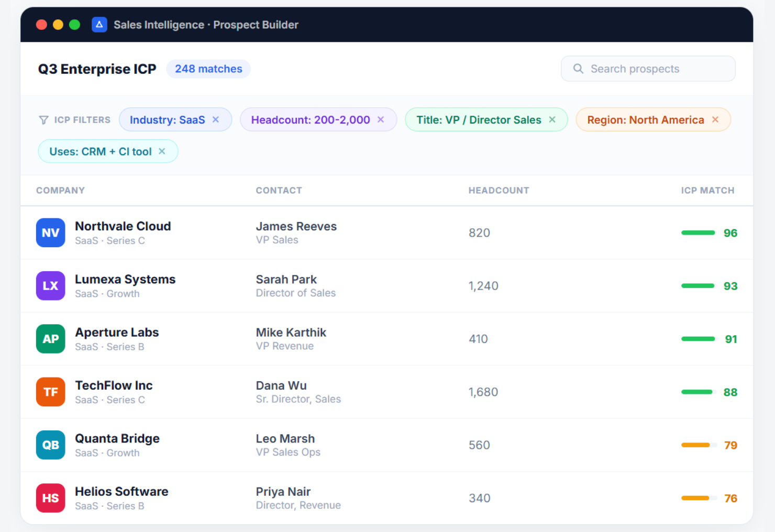Click the search magnifier icon
The image size is (775, 532).
click(578, 69)
